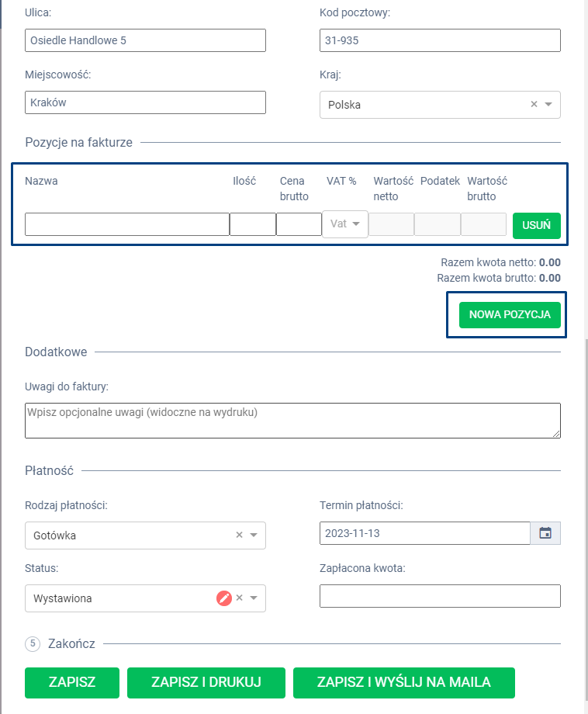The width and height of the screenshot is (588, 714).
Task: Focus the Nazwa item name field
Action: 126,224
